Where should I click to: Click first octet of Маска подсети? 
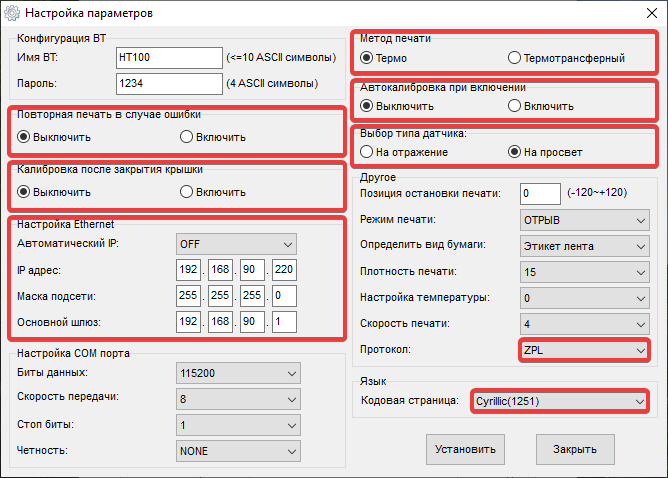pyautogui.click(x=188, y=296)
